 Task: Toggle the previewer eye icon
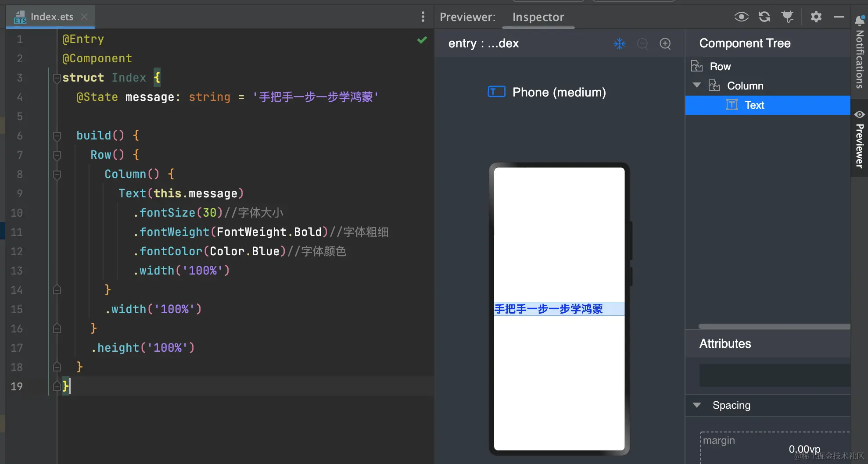[741, 17]
